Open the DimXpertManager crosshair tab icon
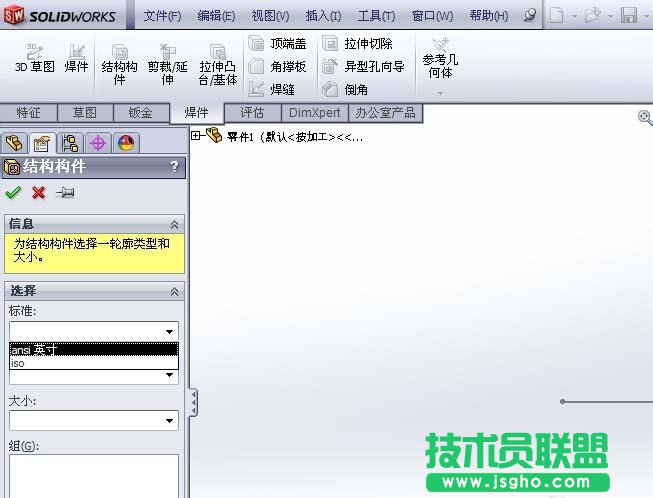Viewport: 653px width, 498px height. point(98,143)
